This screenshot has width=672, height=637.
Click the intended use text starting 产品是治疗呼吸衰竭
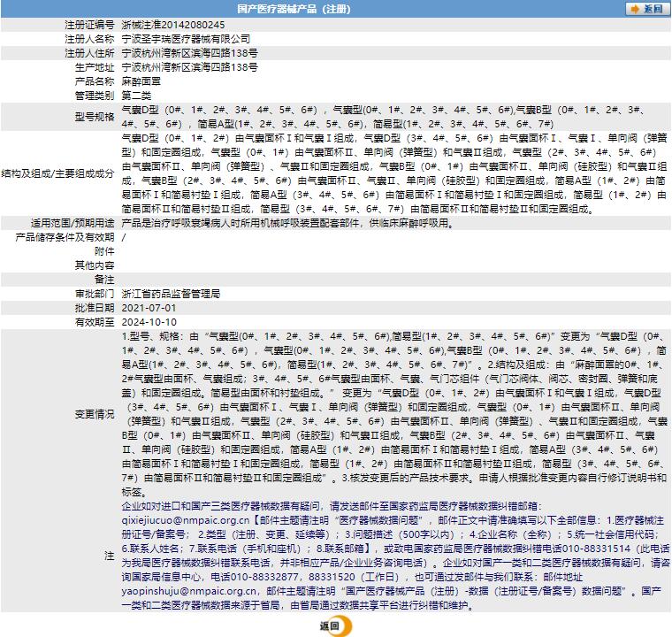287,223
